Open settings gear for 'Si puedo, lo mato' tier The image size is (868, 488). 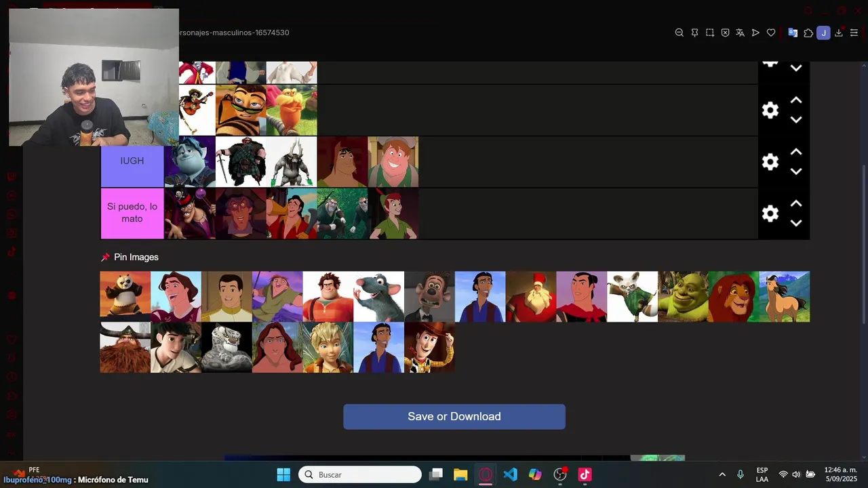click(770, 213)
